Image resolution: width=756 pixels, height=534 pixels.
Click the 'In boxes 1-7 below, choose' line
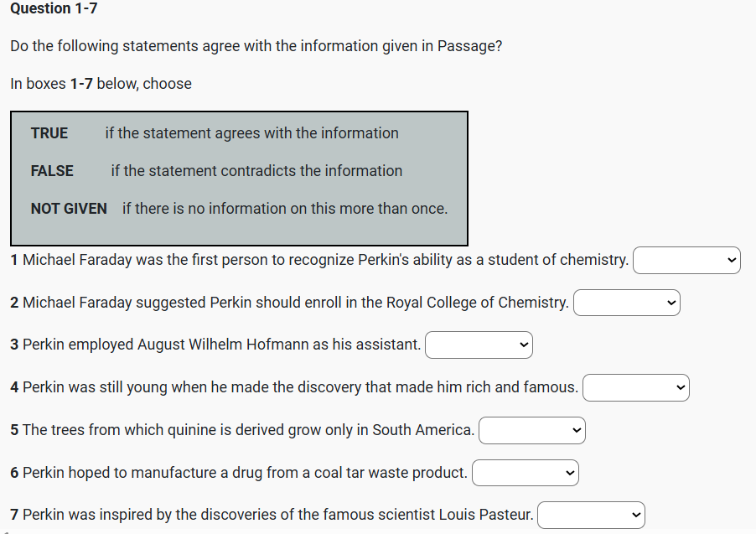101,84
